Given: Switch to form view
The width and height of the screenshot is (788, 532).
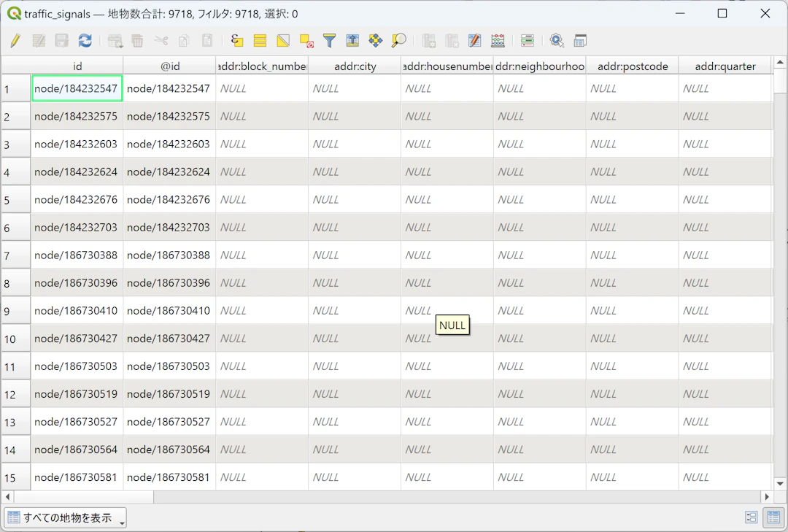Looking at the screenshot, I should click(751, 517).
